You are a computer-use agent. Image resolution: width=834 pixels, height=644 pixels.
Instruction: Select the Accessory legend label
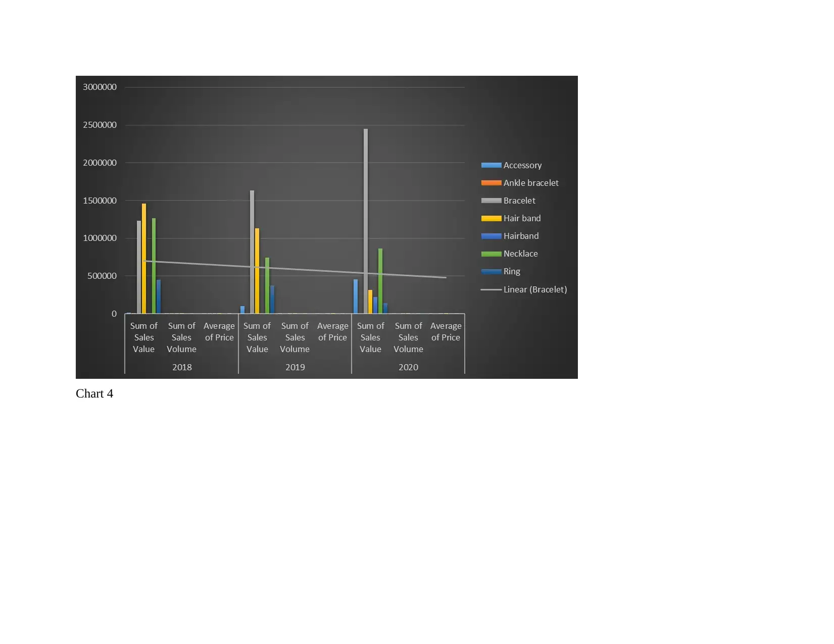[x=522, y=165]
